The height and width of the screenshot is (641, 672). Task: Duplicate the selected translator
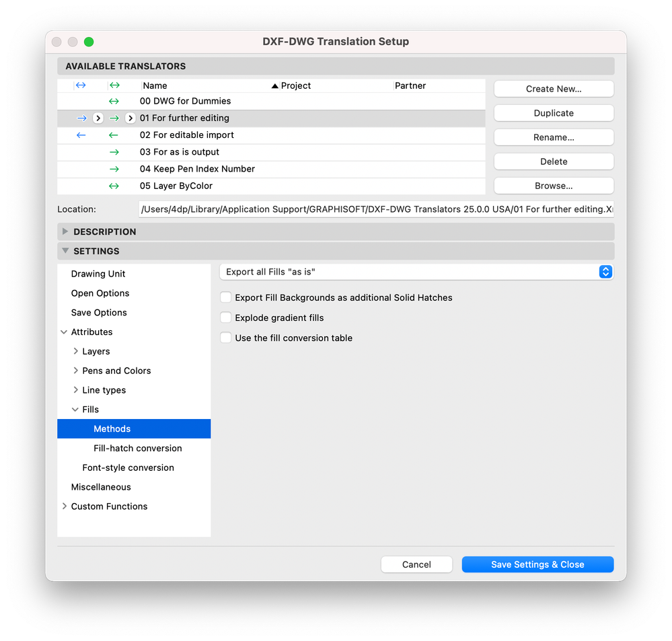click(x=554, y=113)
